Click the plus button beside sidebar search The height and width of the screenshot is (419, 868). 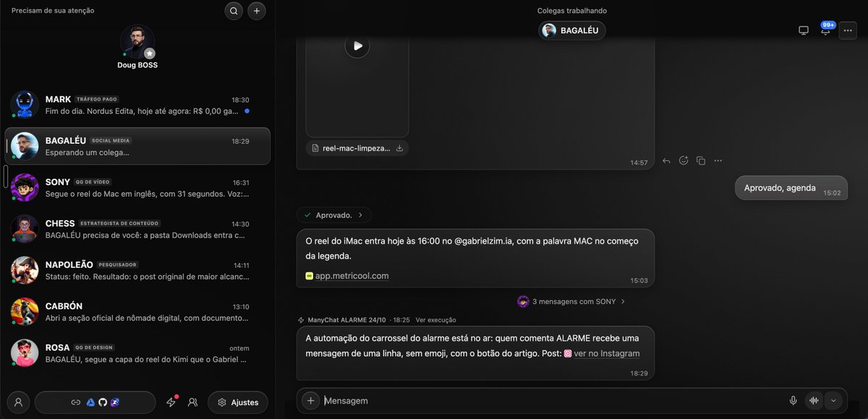(x=257, y=11)
